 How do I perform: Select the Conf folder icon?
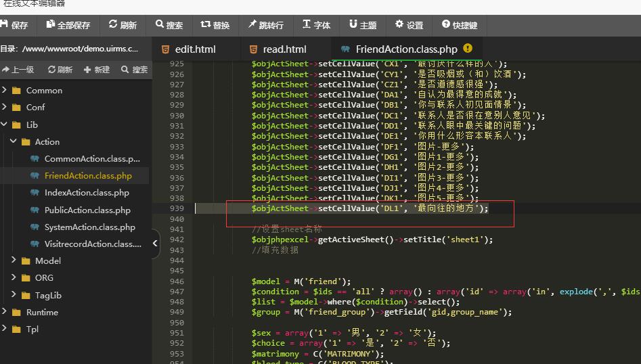[x=16, y=108]
